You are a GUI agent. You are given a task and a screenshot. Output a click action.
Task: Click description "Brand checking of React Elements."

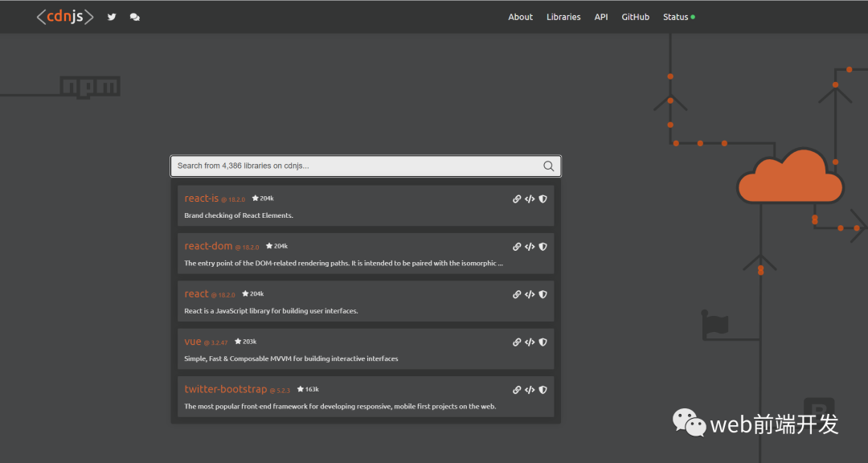[x=239, y=215]
